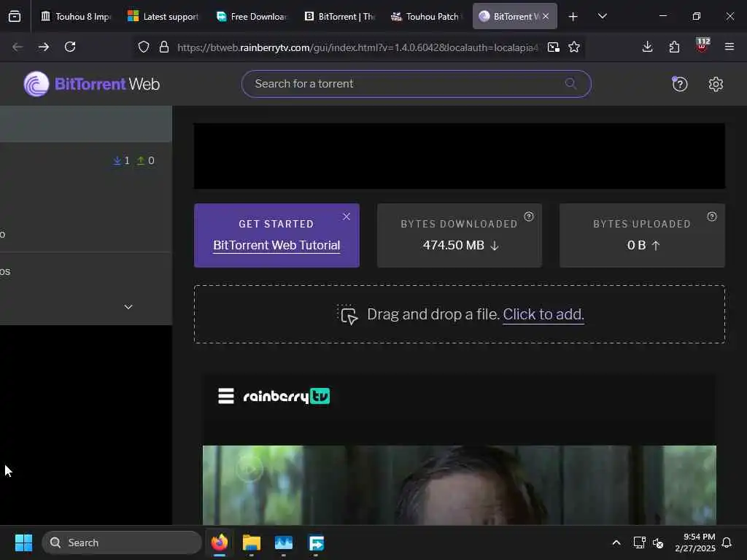The width and height of the screenshot is (747, 560).
Task: Switch to the Free Download tab
Action: pos(252,17)
